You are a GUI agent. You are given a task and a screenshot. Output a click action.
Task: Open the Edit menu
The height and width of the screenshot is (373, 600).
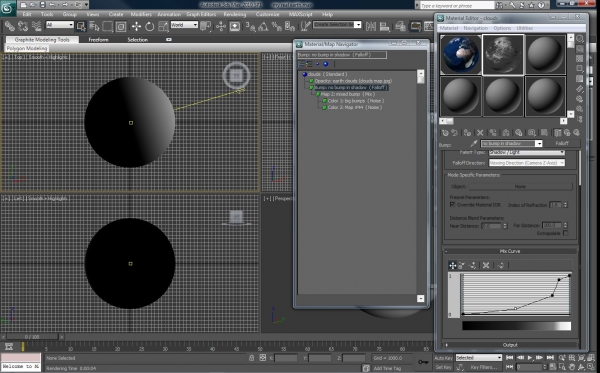27,14
